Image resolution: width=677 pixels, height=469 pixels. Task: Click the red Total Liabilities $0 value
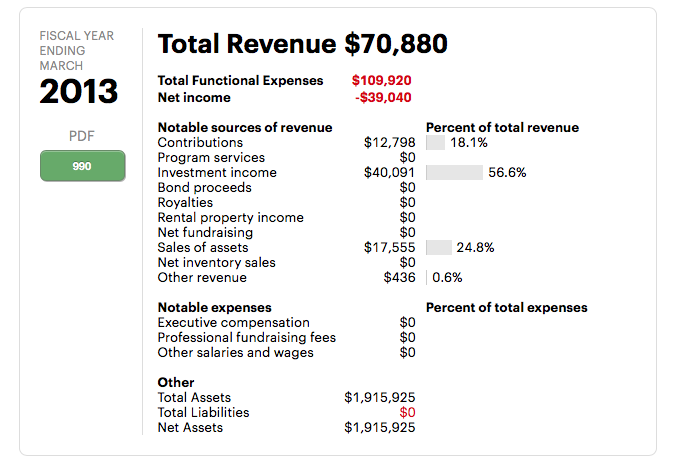click(x=407, y=413)
